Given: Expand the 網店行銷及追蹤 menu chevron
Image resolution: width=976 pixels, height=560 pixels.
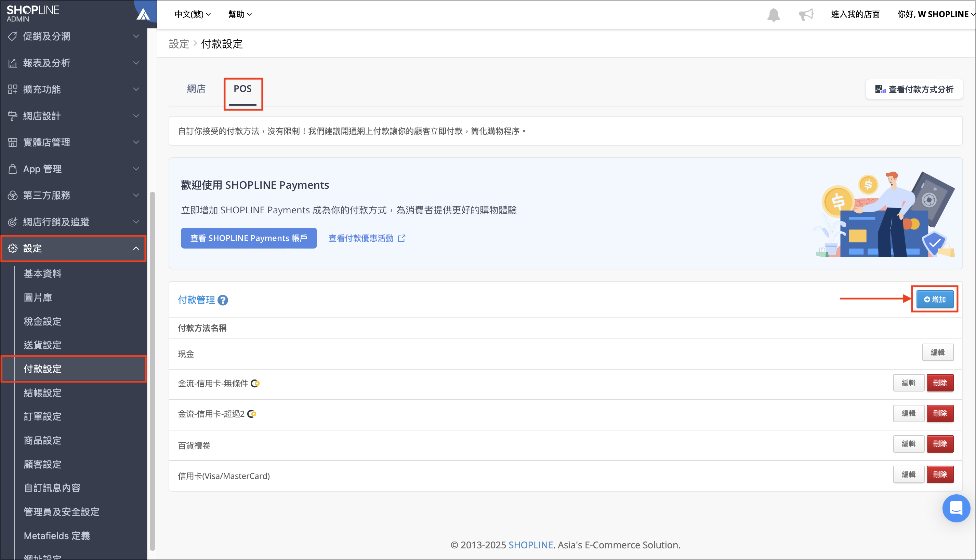Looking at the screenshot, I should point(136,222).
